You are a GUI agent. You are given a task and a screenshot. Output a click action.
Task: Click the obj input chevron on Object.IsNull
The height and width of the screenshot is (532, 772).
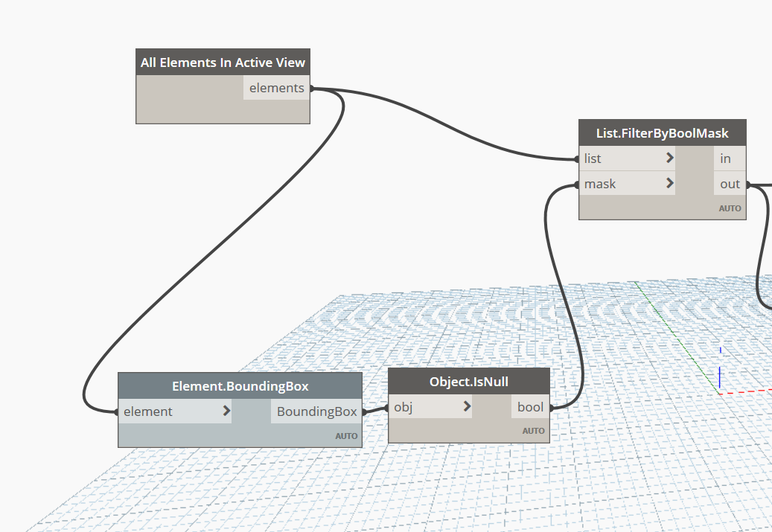pos(467,406)
